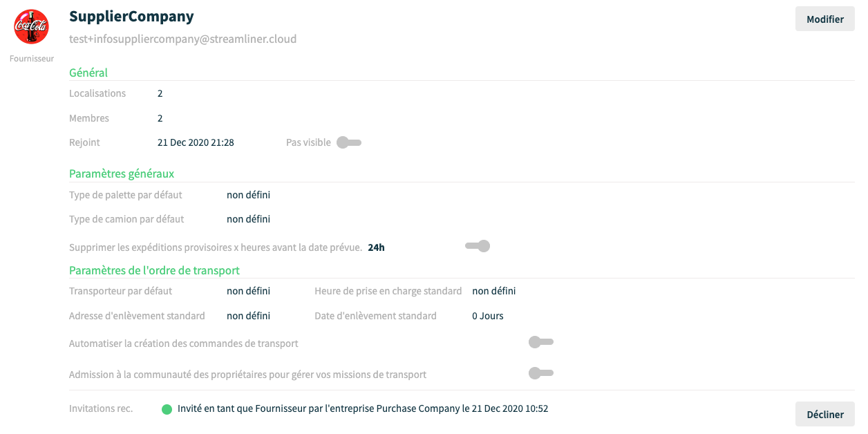Click the 24h deletion delay value

click(376, 247)
